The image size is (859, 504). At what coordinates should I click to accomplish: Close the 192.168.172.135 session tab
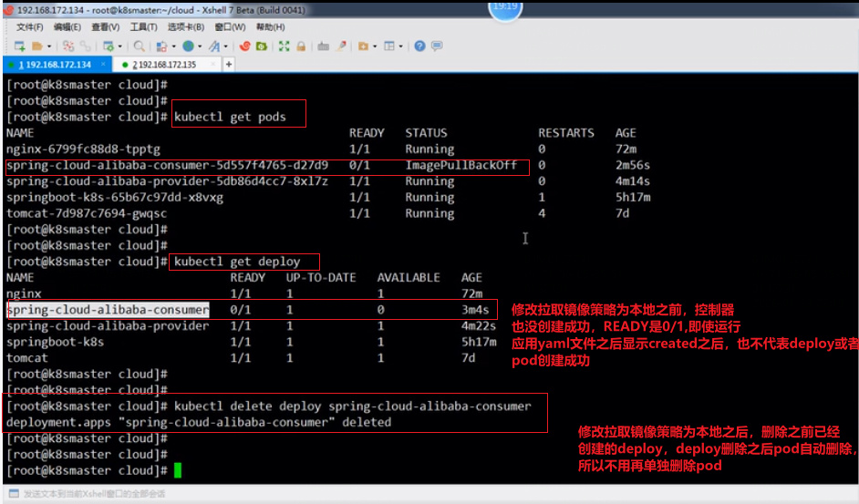213,65
